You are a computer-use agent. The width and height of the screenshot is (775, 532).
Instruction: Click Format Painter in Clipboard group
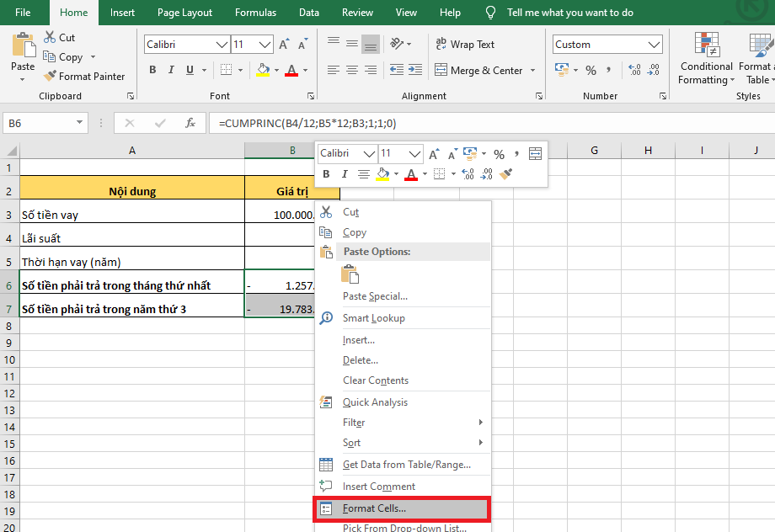(x=84, y=77)
